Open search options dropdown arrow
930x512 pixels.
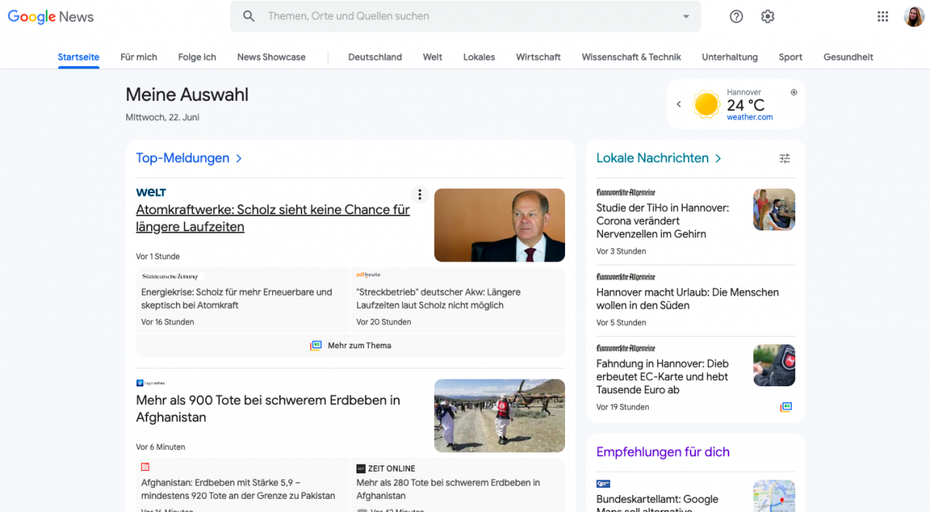pos(686,17)
